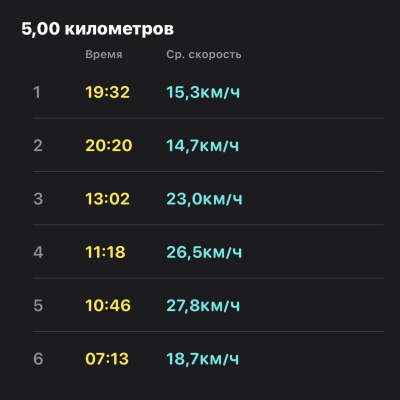Select split number 1 row
The image size is (400, 400).
pos(208,92)
